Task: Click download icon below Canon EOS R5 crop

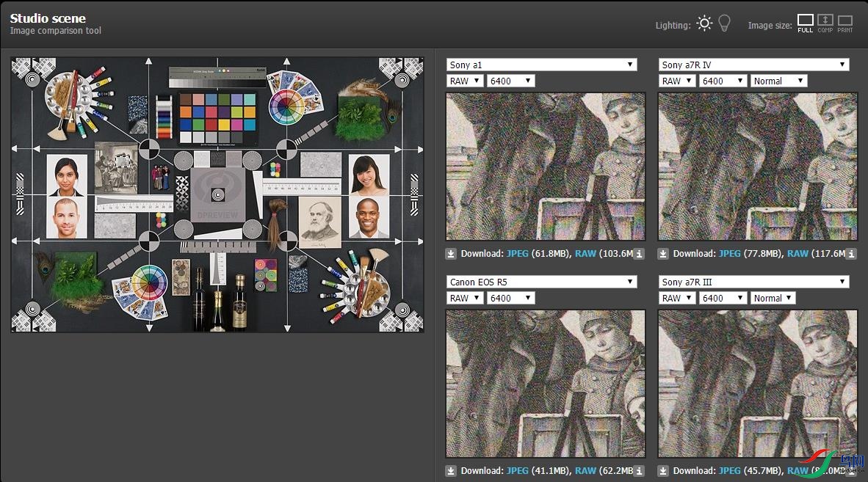Action: [x=452, y=471]
